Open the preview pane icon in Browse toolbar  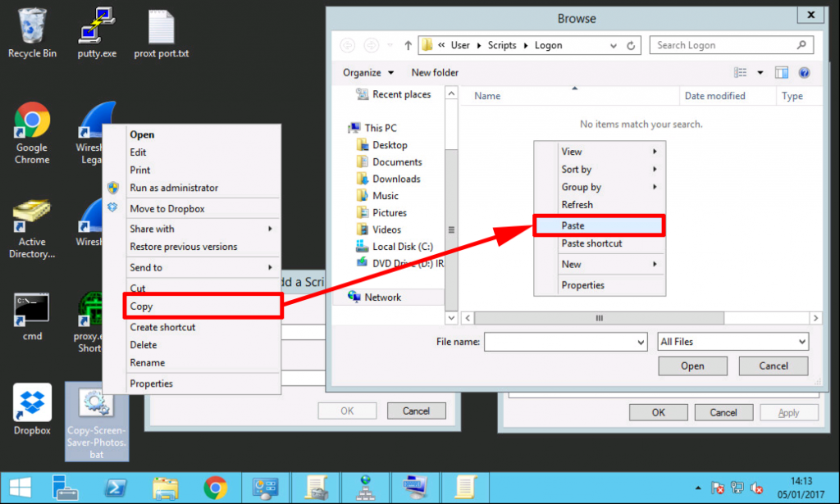tap(781, 72)
